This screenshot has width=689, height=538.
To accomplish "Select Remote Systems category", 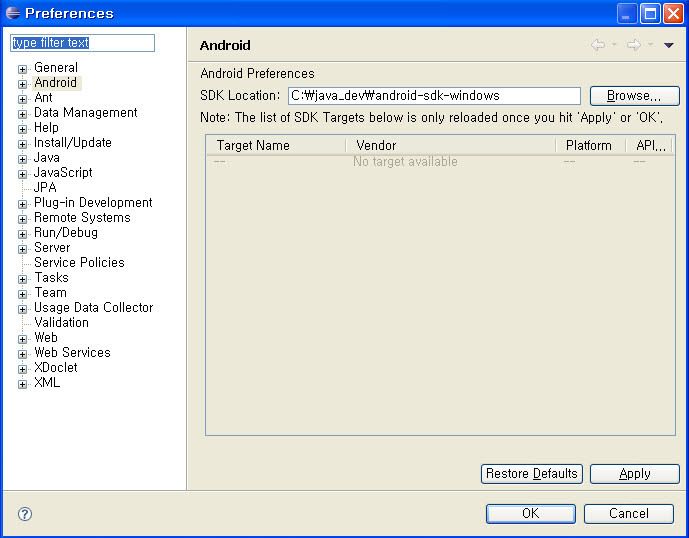I will pos(82,218).
